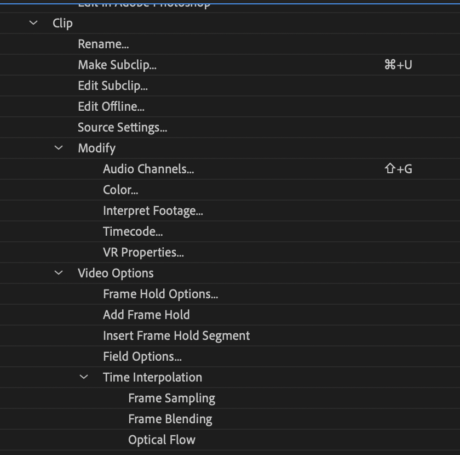This screenshot has height=455, width=460.
Task: Select the Edit Subclip... command
Action: pos(113,86)
